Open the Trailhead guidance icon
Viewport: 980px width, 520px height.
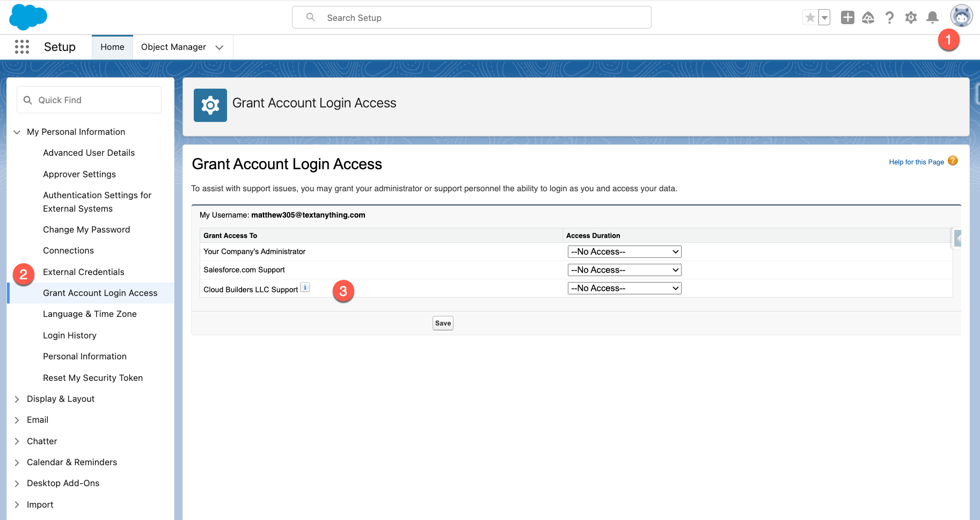click(x=868, y=18)
